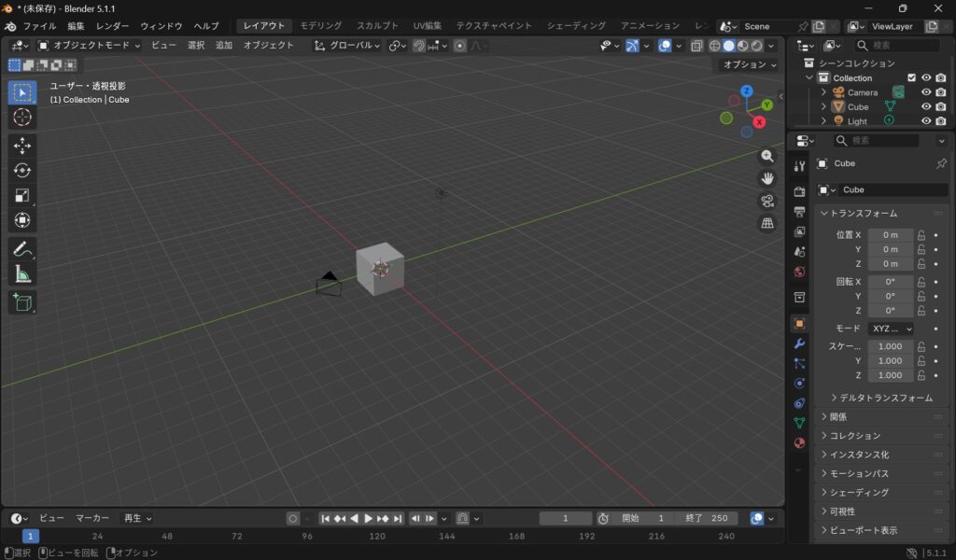Select the Move tool in the toolbar

22,146
